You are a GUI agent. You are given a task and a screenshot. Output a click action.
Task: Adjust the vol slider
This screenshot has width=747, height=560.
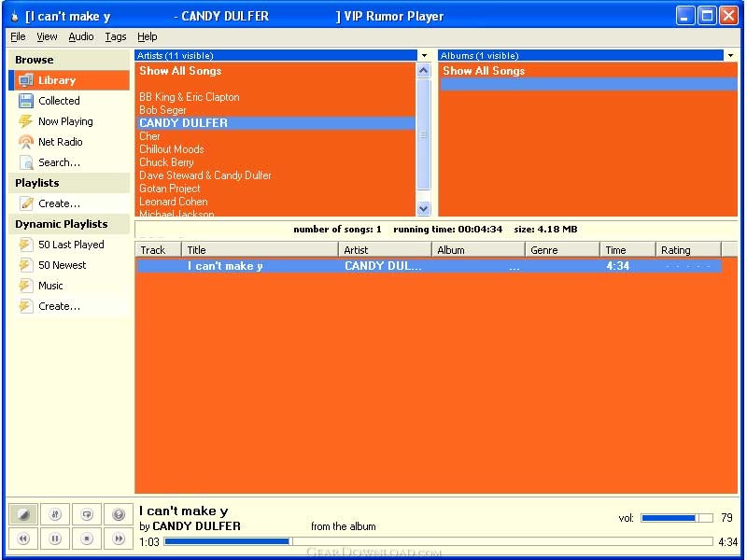[677, 518]
